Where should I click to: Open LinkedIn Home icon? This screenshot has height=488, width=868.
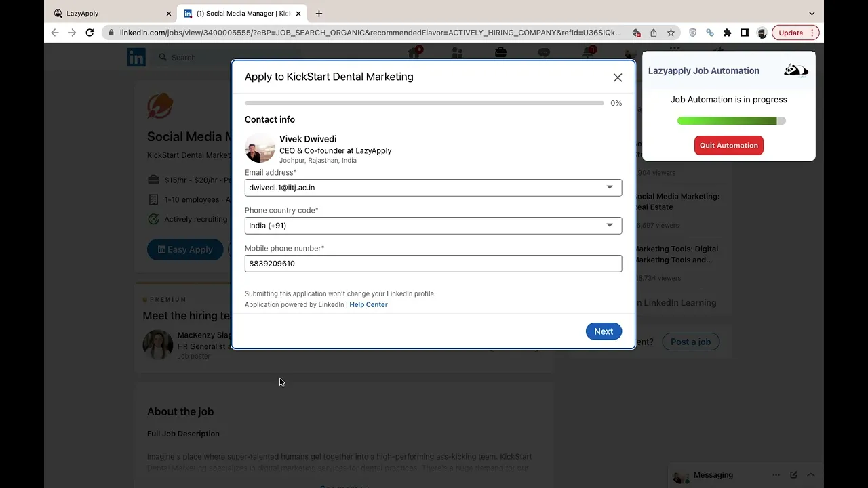[415, 53]
